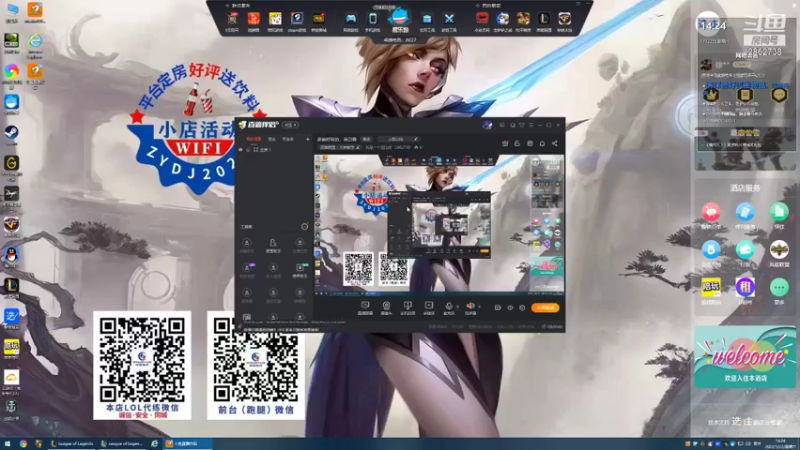Screen dimensions: 800x450
Task: Mute the speaker icon in streaming app toolbar
Action: [470, 307]
